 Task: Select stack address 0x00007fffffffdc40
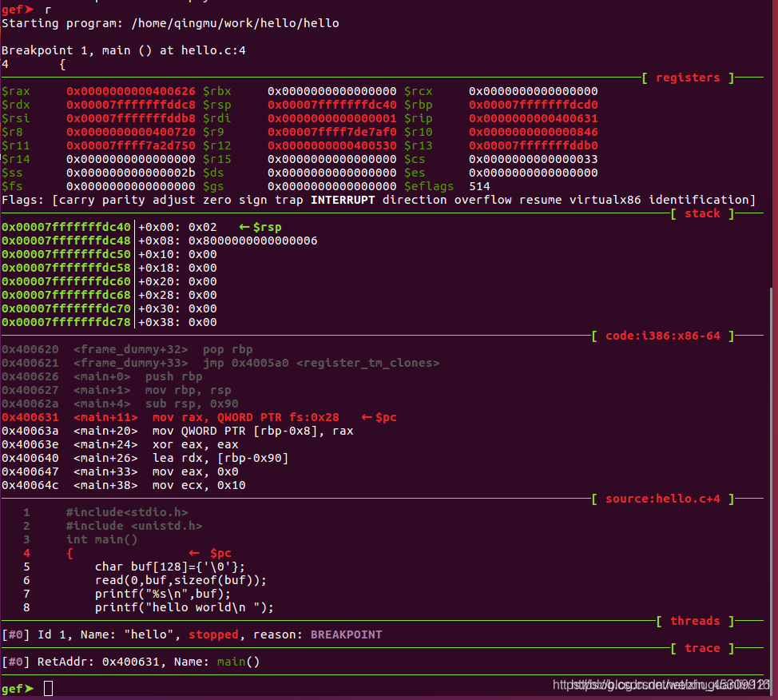click(66, 228)
